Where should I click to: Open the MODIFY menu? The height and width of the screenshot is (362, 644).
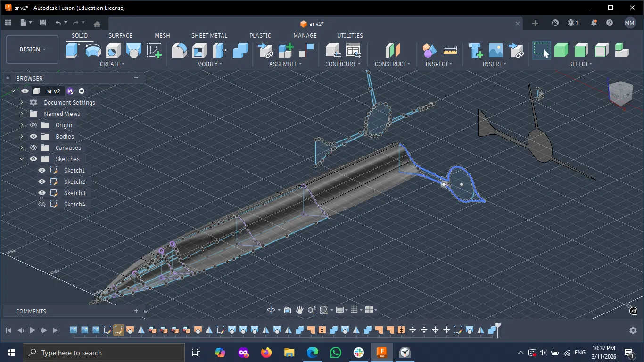click(x=209, y=64)
